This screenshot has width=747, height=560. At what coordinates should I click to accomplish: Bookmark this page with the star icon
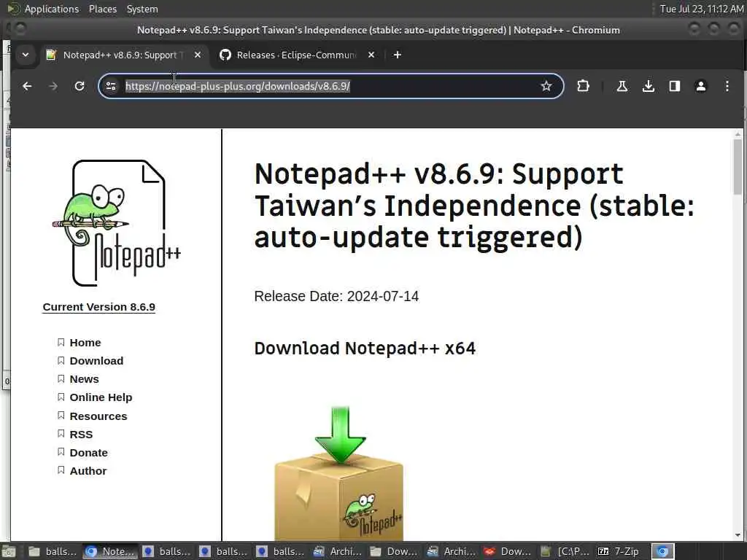tap(546, 86)
